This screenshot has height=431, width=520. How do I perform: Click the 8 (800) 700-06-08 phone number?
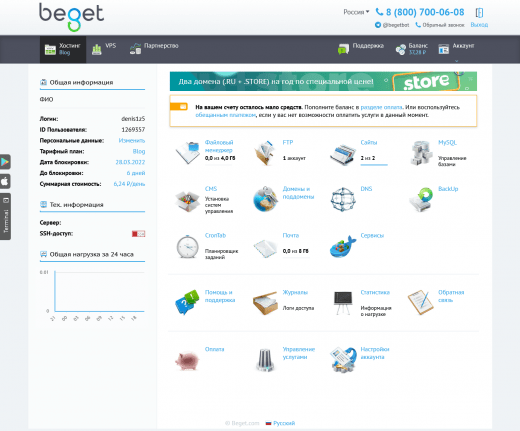click(x=425, y=12)
